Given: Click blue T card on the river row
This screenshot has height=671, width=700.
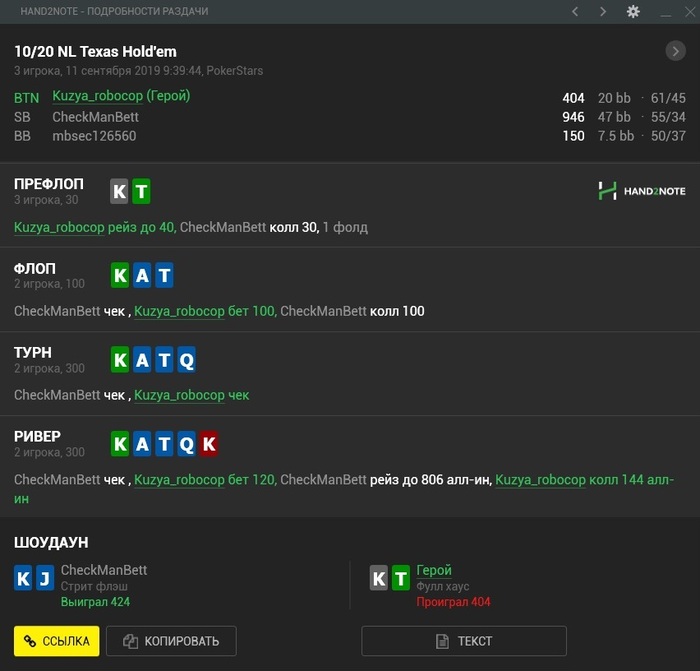Looking at the screenshot, I should pos(164,444).
